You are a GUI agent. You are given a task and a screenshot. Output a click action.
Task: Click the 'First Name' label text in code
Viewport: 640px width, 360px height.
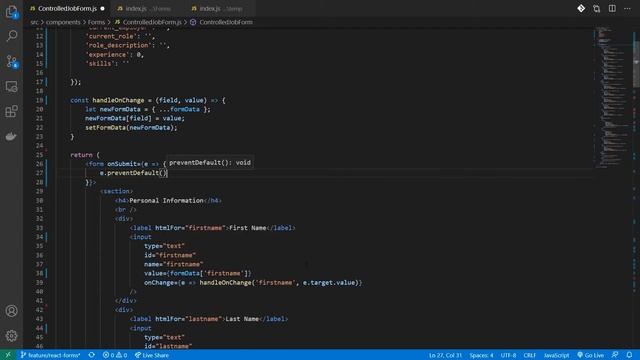[x=247, y=228]
